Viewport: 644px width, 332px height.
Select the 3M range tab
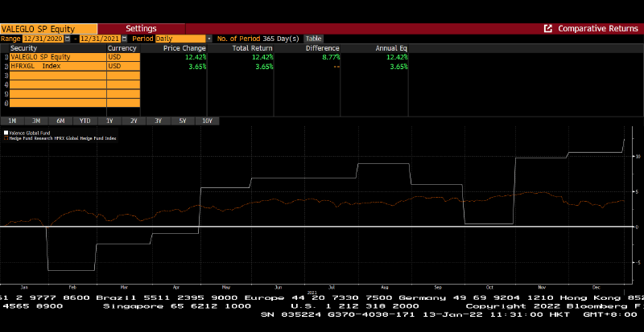coord(36,121)
